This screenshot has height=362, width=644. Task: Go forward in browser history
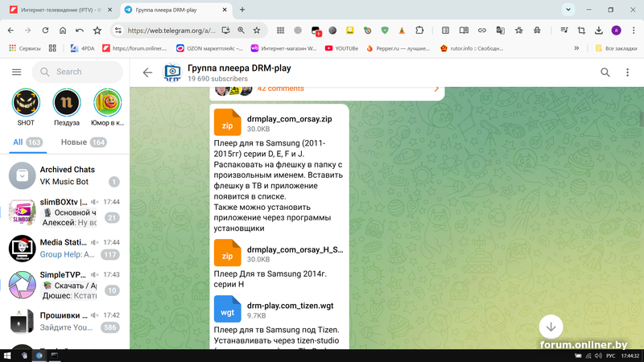[28, 31]
